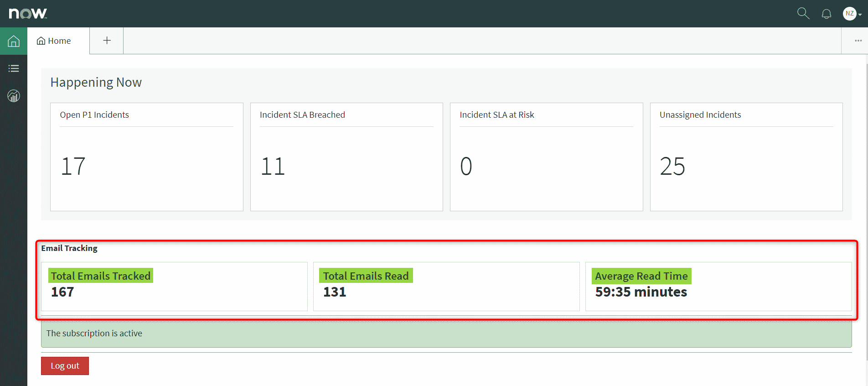Select the Average Read Time tile
868x386 pixels.
[718, 286]
